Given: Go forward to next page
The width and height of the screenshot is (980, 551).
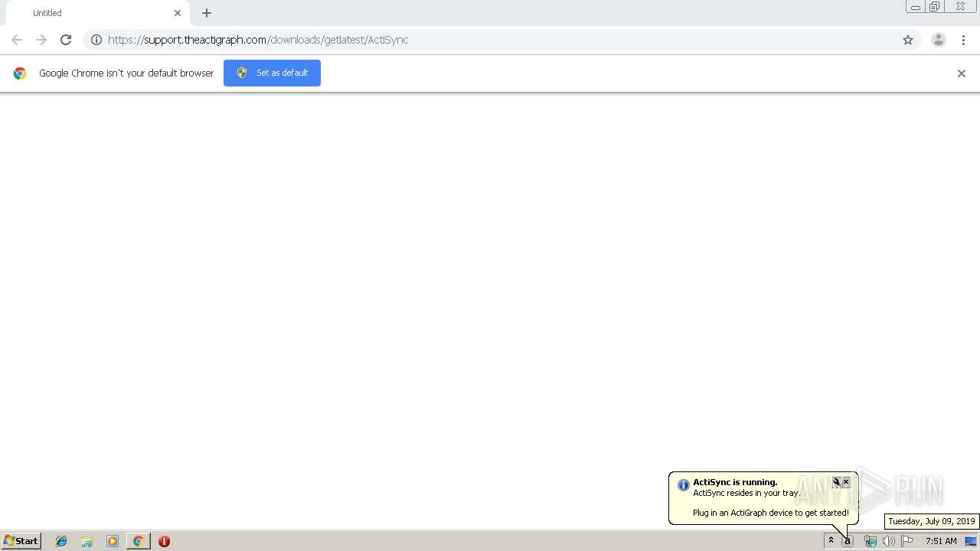Looking at the screenshot, I should coord(41,40).
